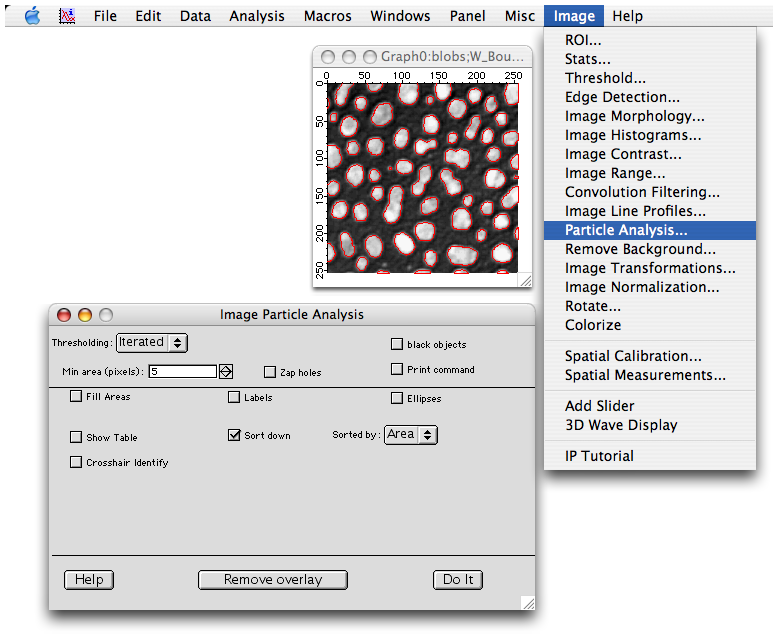Expand the Sorted by Area dropdown
The image size is (778, 639).
pyautogui.click(x=411, y=434)
